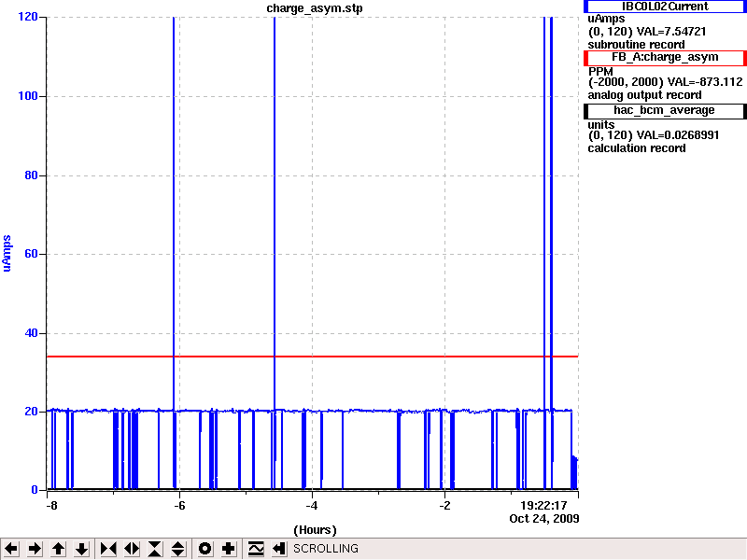This screenshot has width=747, height=560.
Task: Click the 100 tick on the Y axis
Action: 28,96
